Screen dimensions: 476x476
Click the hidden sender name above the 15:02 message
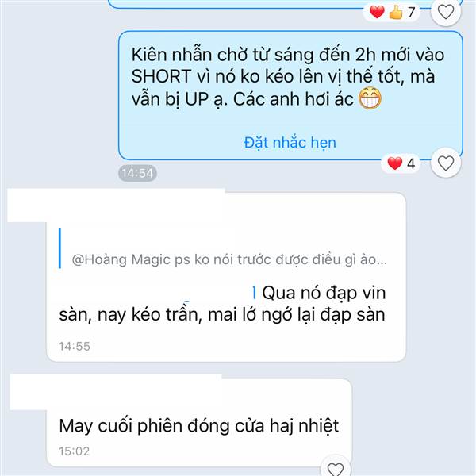pos(116,392)
